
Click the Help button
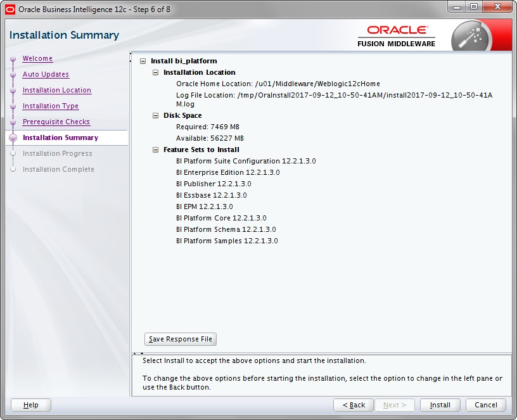click(x=31, y=405)
